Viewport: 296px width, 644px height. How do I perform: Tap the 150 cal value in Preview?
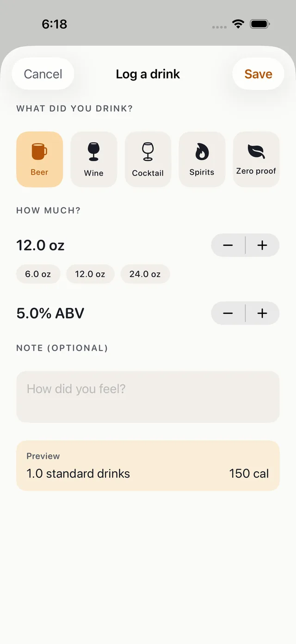pos(249,474)
